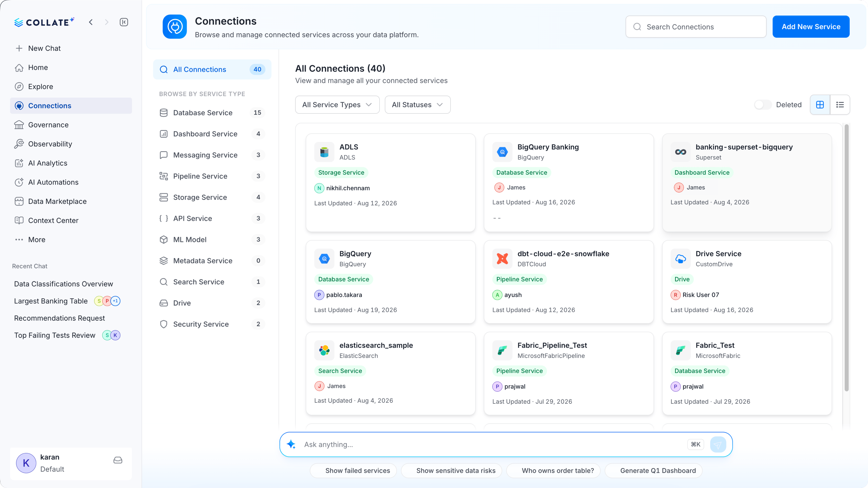Screen dimensions: 868x488
Task: Filter by Drive type
Action: pos(212,303)
